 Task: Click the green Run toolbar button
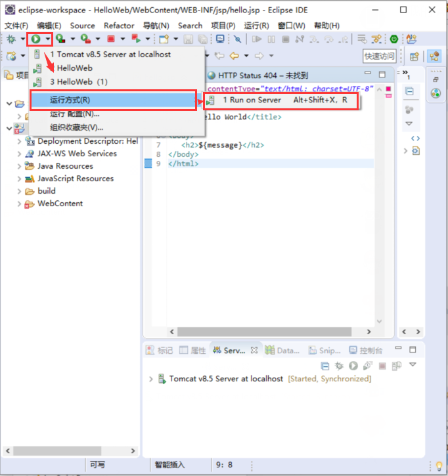coord(36,39)
